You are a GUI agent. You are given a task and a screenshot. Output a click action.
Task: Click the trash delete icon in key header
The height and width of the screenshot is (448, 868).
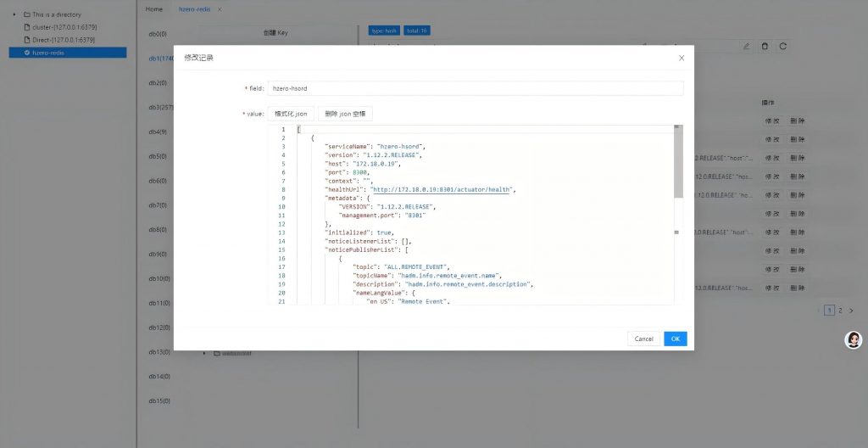(765, 46)
